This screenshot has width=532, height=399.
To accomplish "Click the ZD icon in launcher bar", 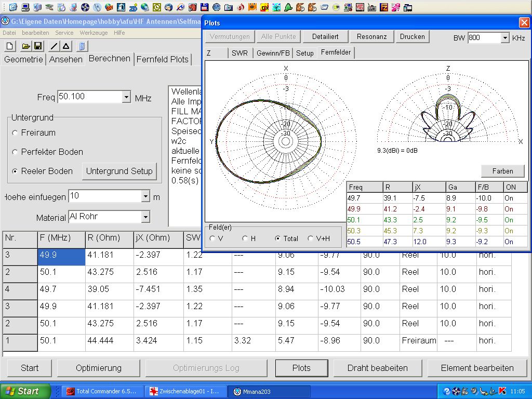I will coord(133,7).
